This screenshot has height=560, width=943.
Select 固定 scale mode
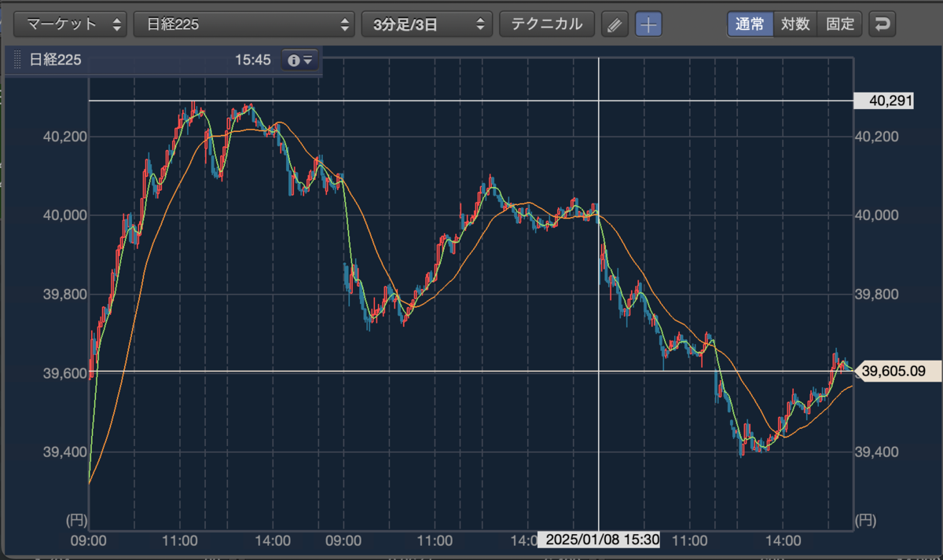click(x=840, y=24)
